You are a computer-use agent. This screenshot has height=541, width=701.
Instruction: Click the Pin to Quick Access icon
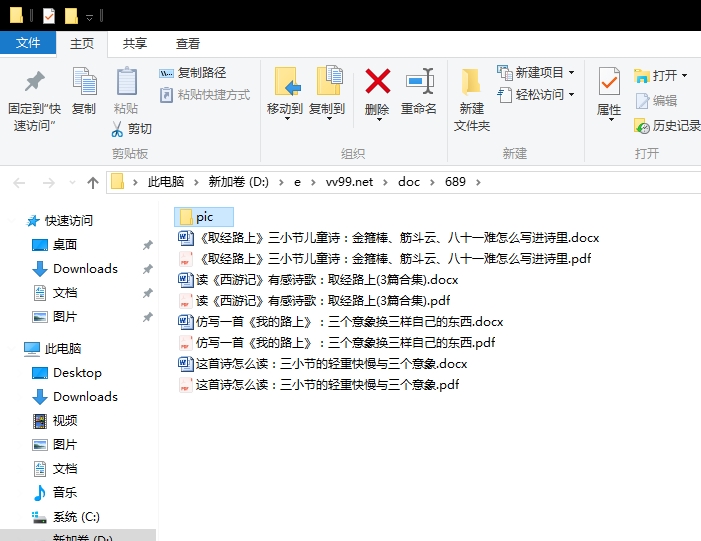pyautogui.click(x=34, y=82)
